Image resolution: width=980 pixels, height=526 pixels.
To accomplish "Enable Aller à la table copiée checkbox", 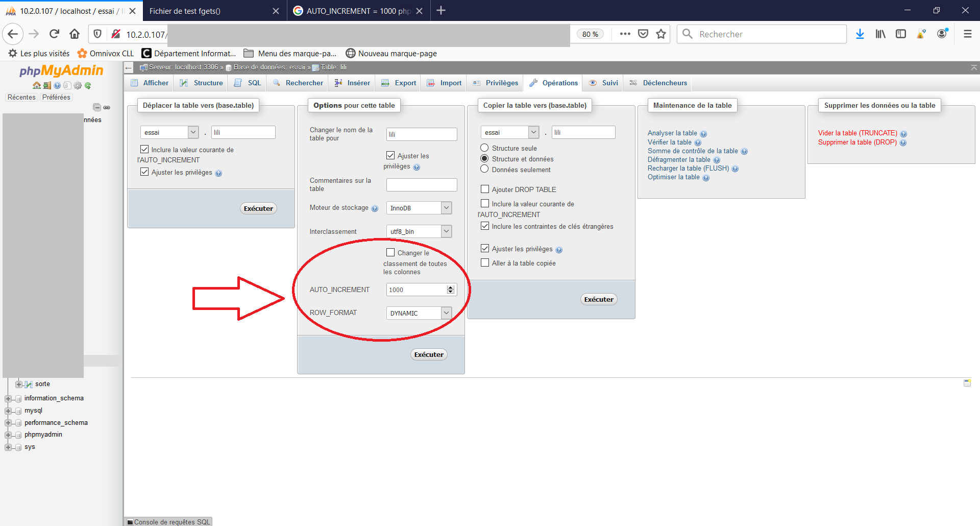I will pos(485,263).
